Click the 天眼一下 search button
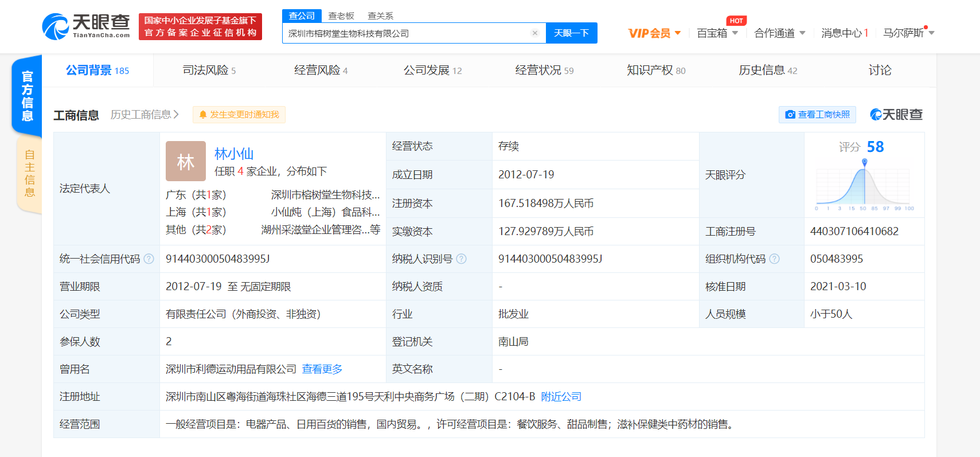The image size is (980, 457). (x=572, y=33)
